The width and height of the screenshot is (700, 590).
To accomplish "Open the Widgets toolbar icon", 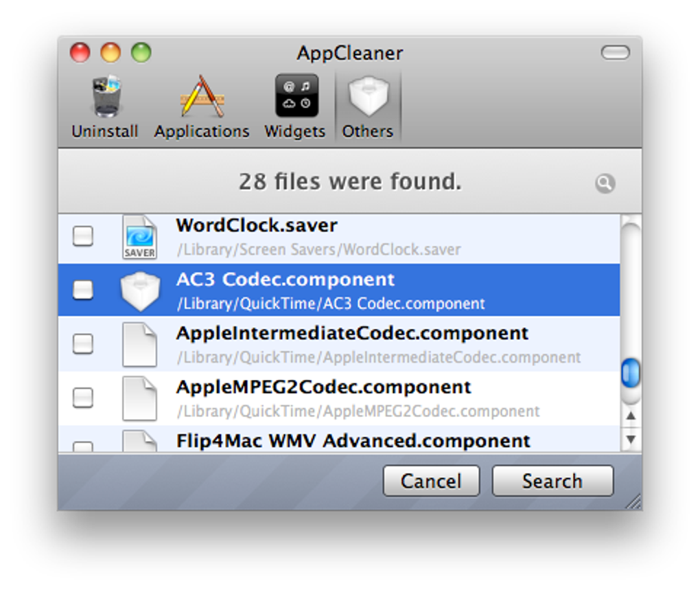I will click(x=296, y=96).
